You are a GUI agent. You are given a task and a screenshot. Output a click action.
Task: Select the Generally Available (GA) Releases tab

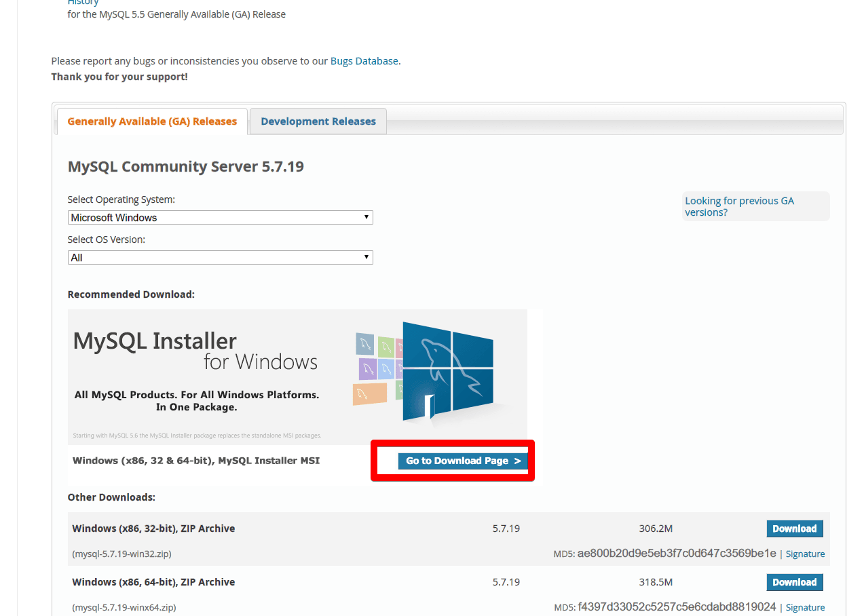coord(152,121)
